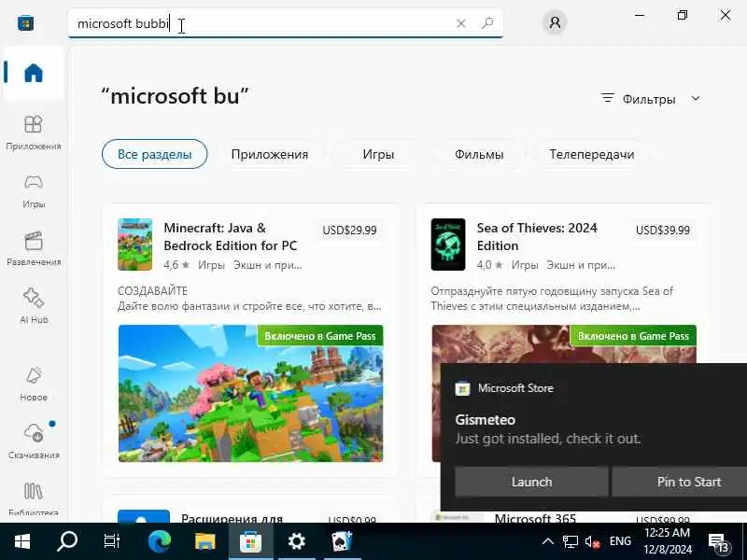Open AI Hub in the sidebar
Viewport: 747px width, 560px height.
pos(34,307)
